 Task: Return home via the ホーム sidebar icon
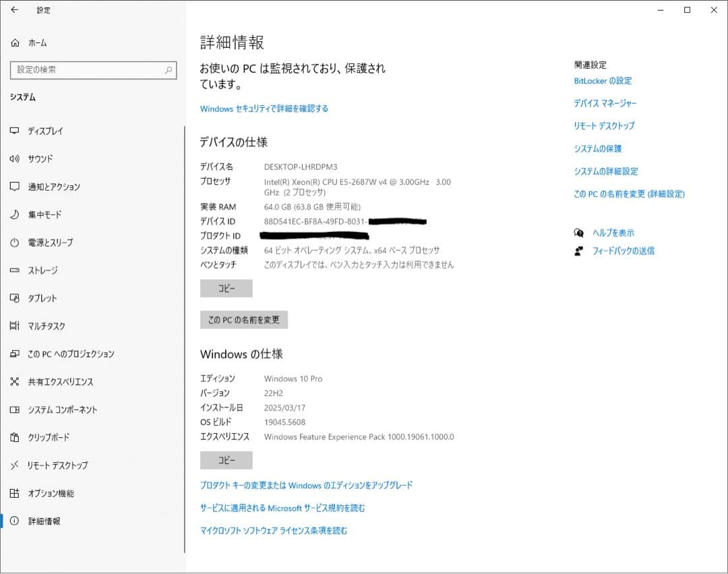(x=15, y=42)
